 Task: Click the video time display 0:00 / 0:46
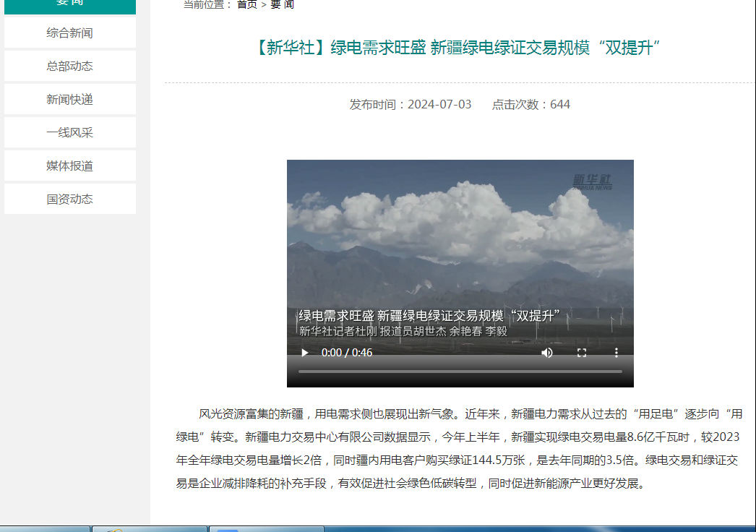click(x=347, y=353)
